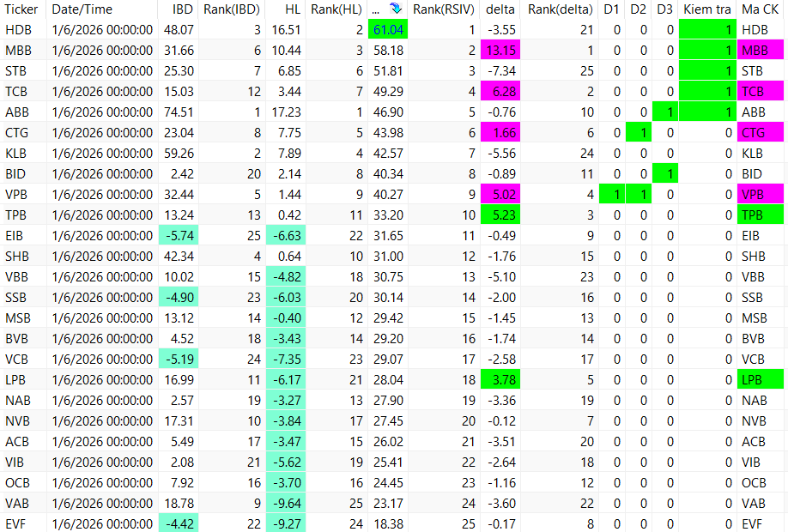This screenshot has width=788, height=532.
Task: Click the highlighted HL value -9.64
Action: [286, 504]
